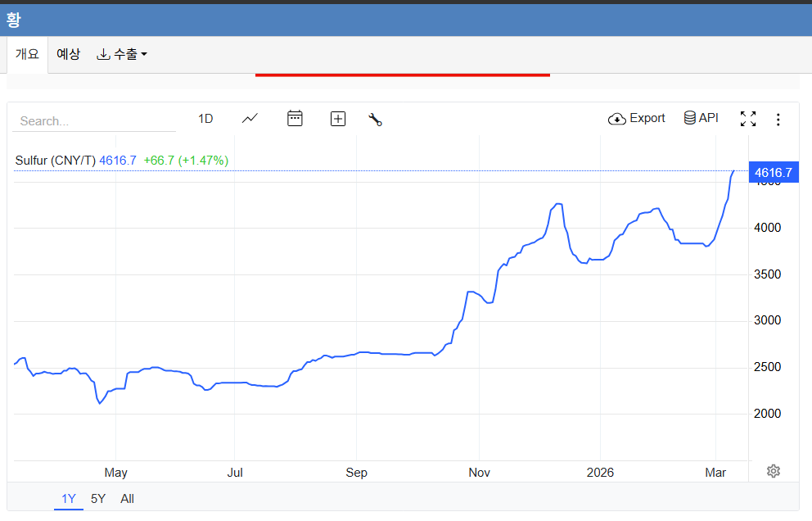Open the three-dot more options menu
The image size is (812, 521).
point(778,120)
